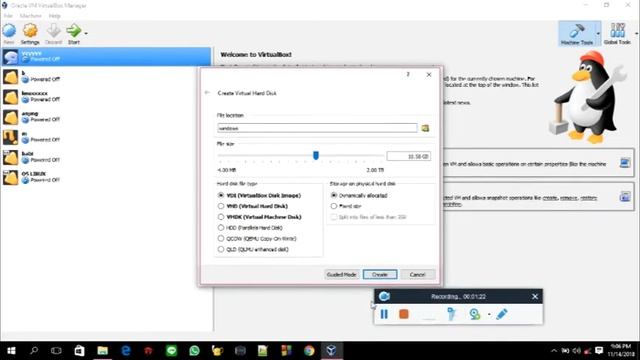This screenshot has width=640, height=360.
Task: Select QED (QEMU enhanced disk) option
Action: [x=253, y=249]
